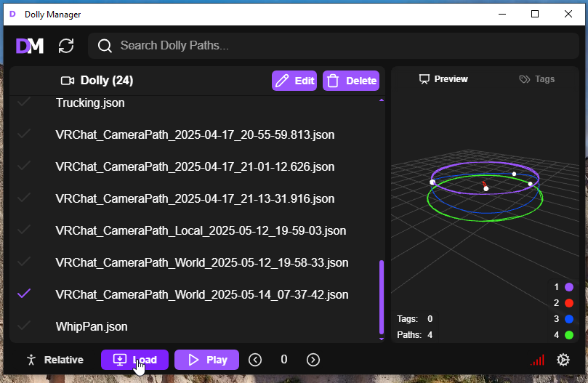Uncheck VRChat_CameraPath_World_2025-05-14_07-37-42.json

point(24,294)
